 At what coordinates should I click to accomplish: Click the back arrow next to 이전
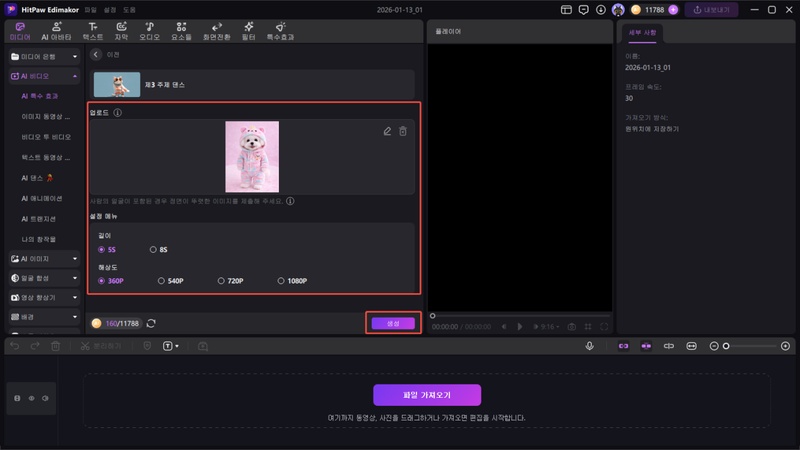(x=96, y=54)
